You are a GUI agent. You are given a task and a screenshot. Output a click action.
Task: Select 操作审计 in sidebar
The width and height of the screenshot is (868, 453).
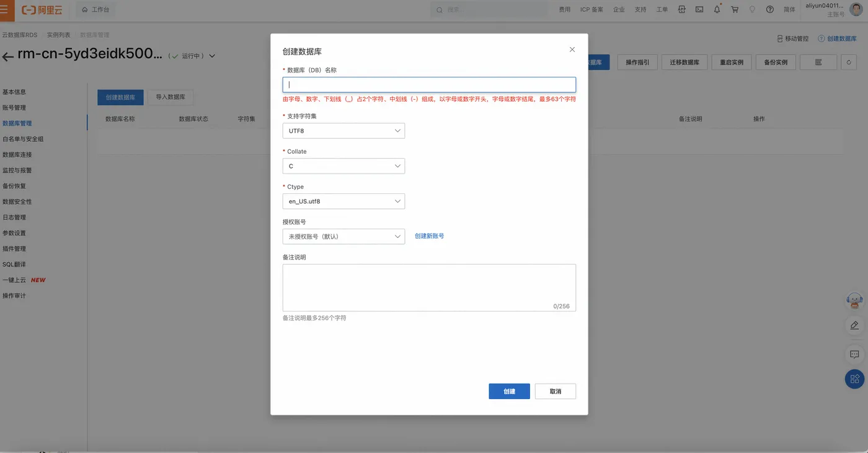click(x=14, y=296)
